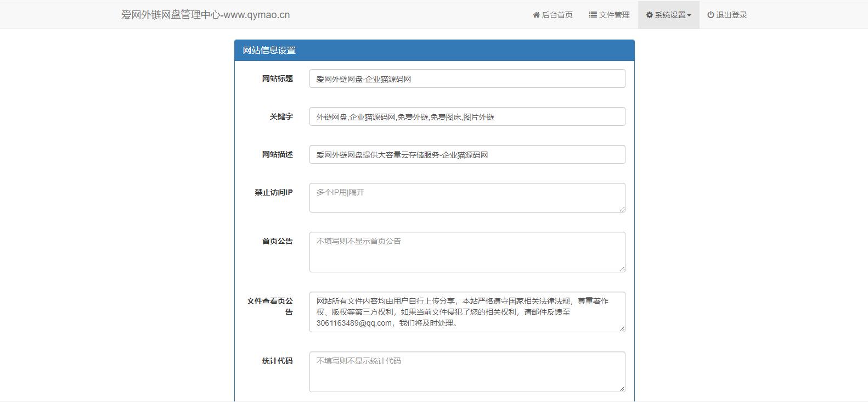The image size is (868, 402).
Task: Focus the 网站标题 input field
Action: point(467,79)
